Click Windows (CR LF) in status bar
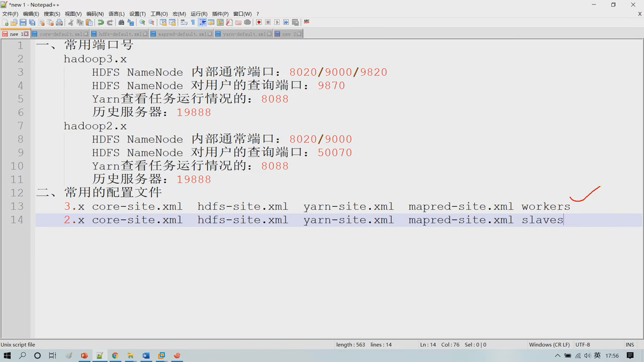Screen dimensions: 644x362 (x=549, y=345)
